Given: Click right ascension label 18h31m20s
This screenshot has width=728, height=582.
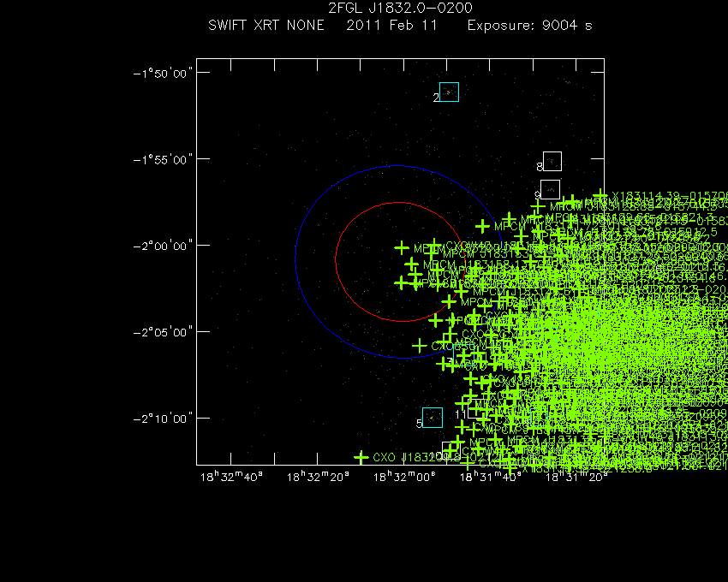Looking at the screenshot, I should click(576, 477).
